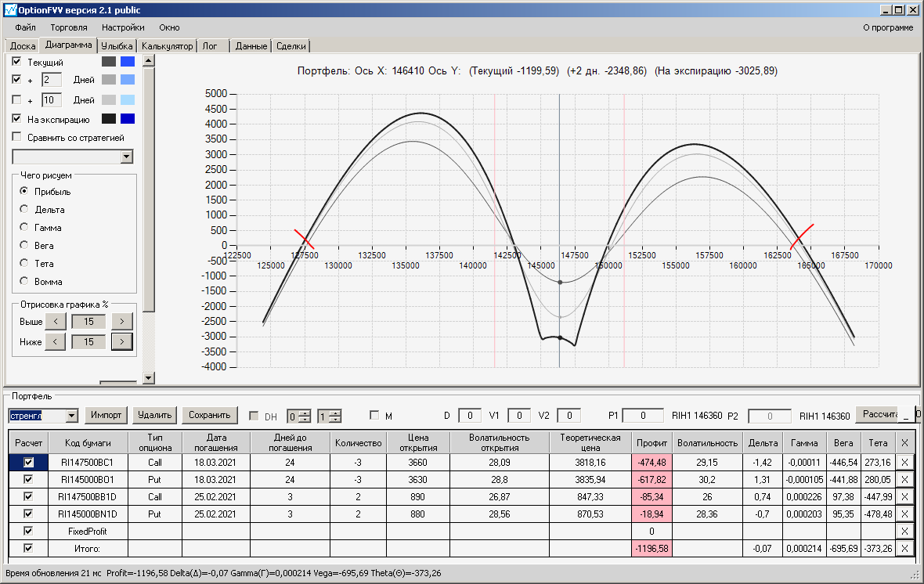Click the days input field showing 10
This screenshot has width=924, height=584.
52,100
